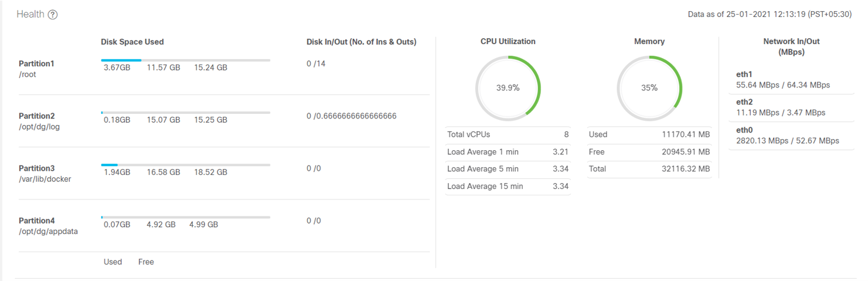Click the Load Average 15 min row
Viewport: 868px width, 281px height.
click(508, 187)
